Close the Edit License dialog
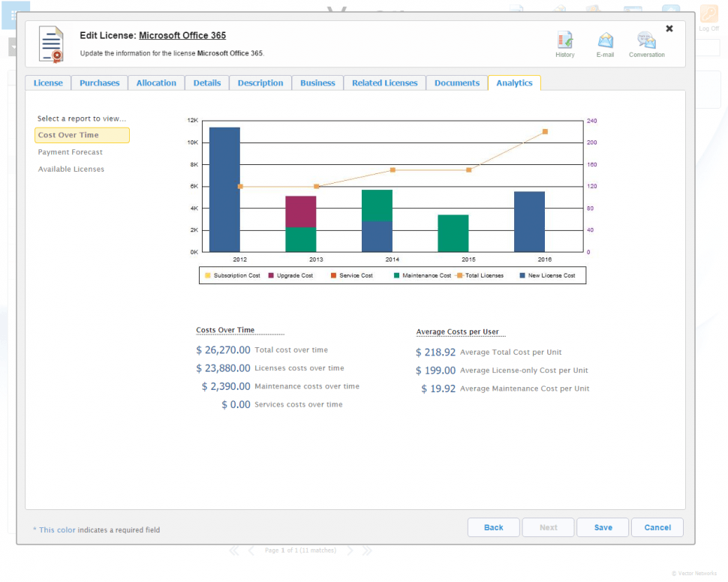Image resolution: width=728 pixels, height=582 pixels. (669, 28)
